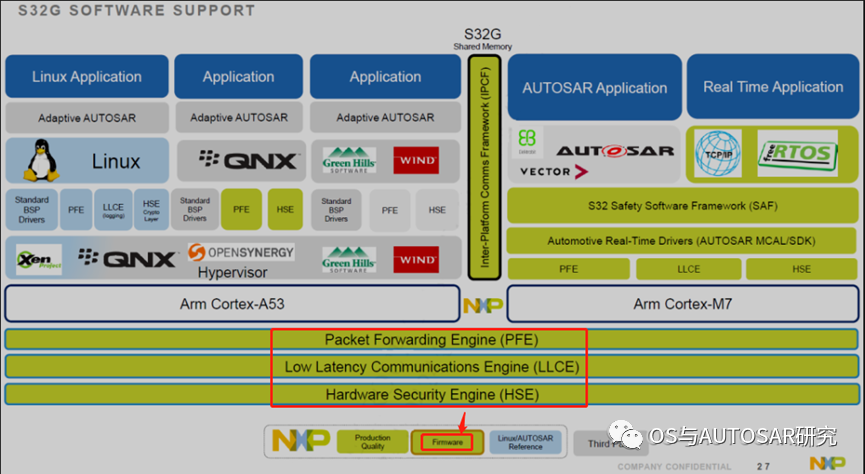Click the Green Hills Software logo beside QNX block
Viewport: 865px width, 474px height.
click(349, 160)
